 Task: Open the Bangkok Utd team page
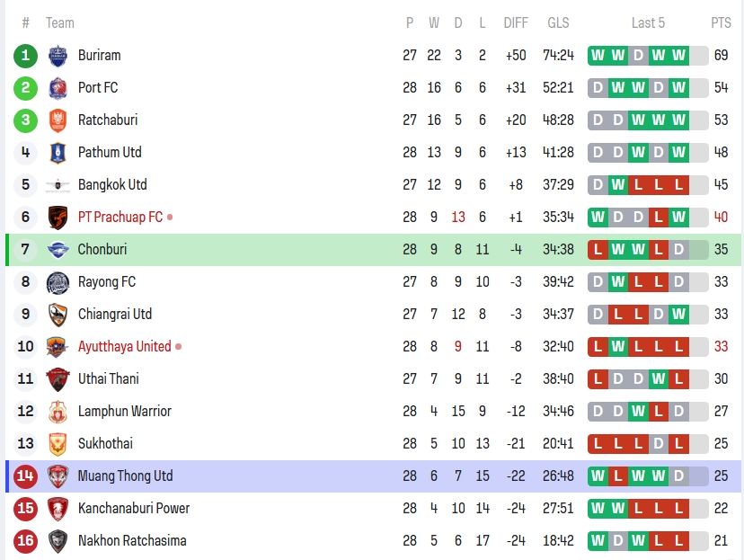(x=112, y=184)
